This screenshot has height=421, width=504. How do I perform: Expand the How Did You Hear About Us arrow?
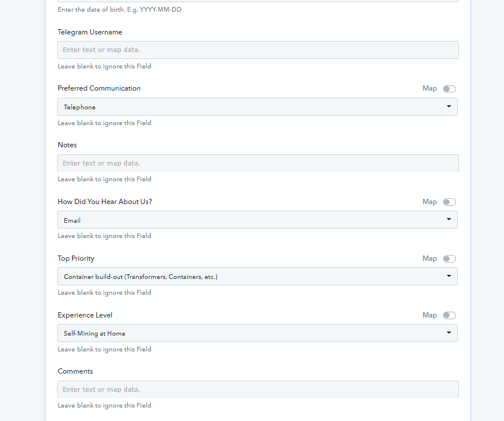[x=449, y=219]
